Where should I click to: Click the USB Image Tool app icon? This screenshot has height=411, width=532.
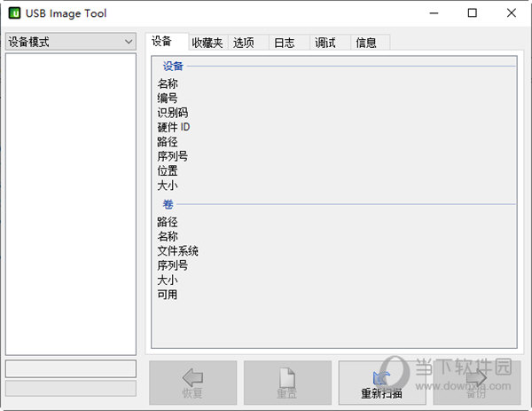[14, 13]
